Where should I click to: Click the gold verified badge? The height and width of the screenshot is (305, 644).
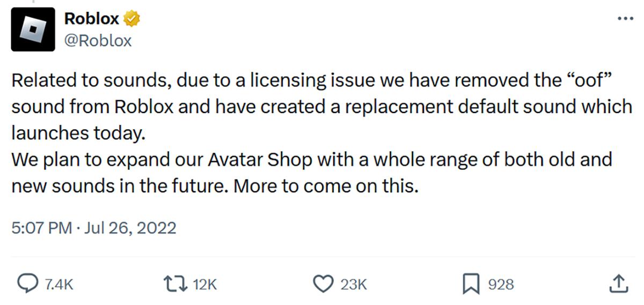(x=132, y=19)
